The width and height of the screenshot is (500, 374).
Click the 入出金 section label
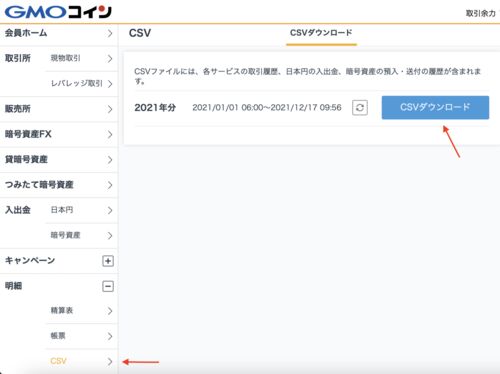pos(17,210)
